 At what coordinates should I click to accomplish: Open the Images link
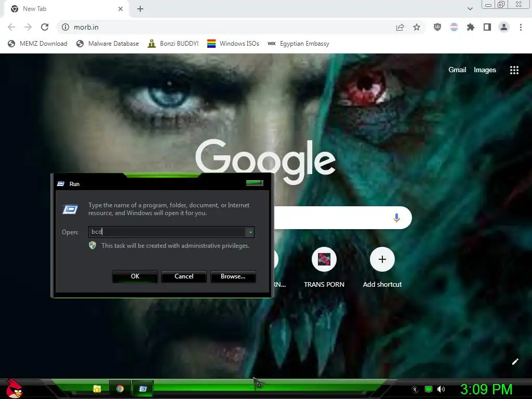(485, 70)
